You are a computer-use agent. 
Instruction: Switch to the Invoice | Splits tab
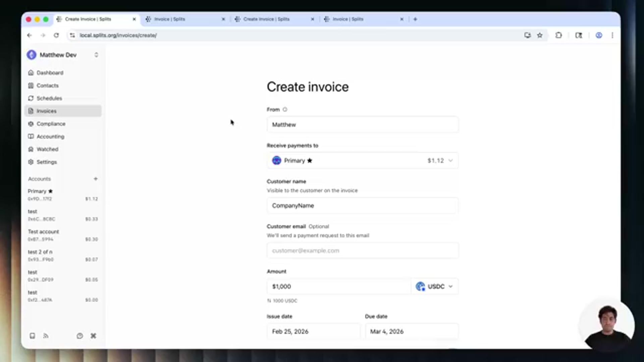coord(171,19)
